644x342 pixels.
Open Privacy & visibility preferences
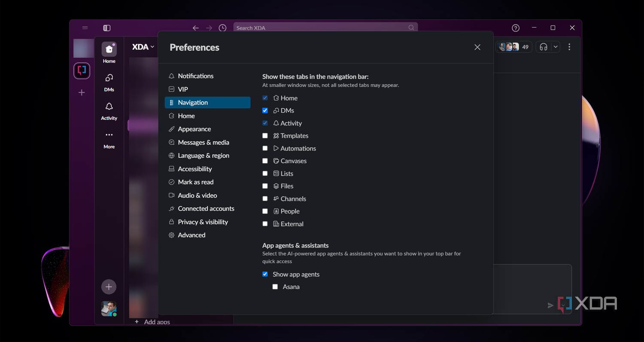click(208, 222)
